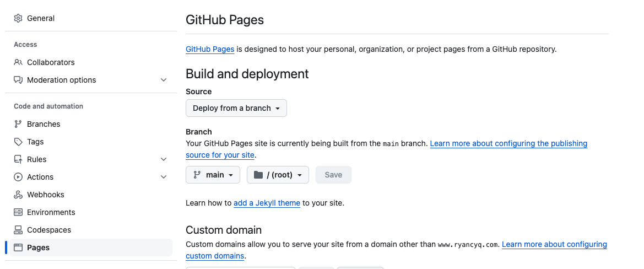Image resolution: width=644 pixels, height=269 pixels.
Task: Click the Environments server icon
Action: (x=18, y=212)
